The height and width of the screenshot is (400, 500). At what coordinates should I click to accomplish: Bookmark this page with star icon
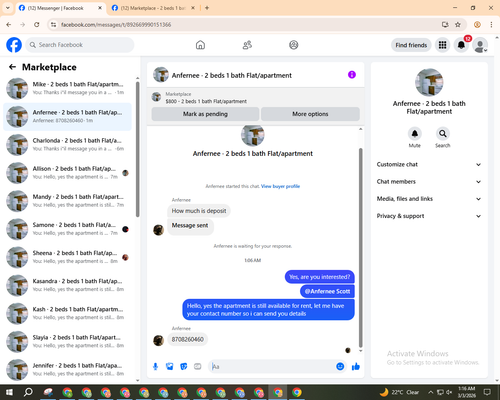click(458, 25)
